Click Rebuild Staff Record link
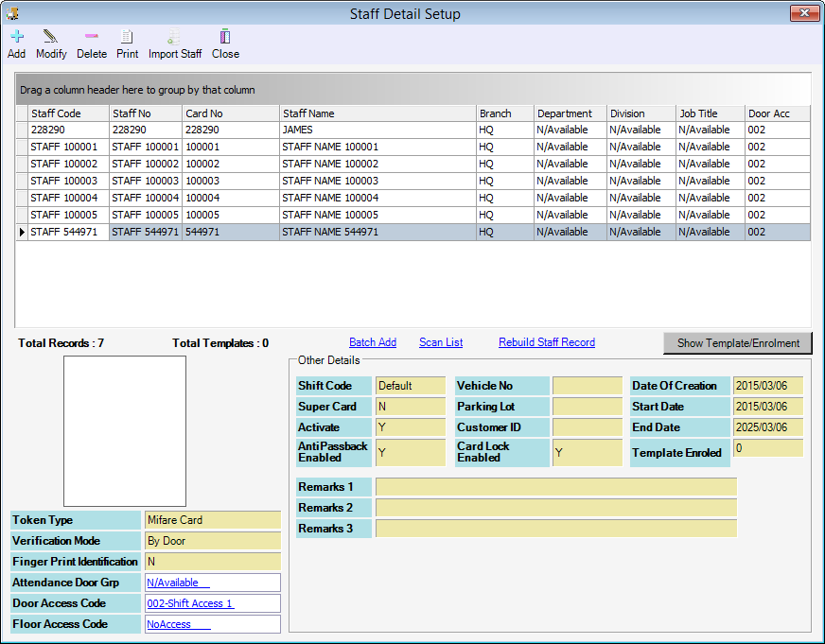The image size is (825, 644). (x=546, y=342)
